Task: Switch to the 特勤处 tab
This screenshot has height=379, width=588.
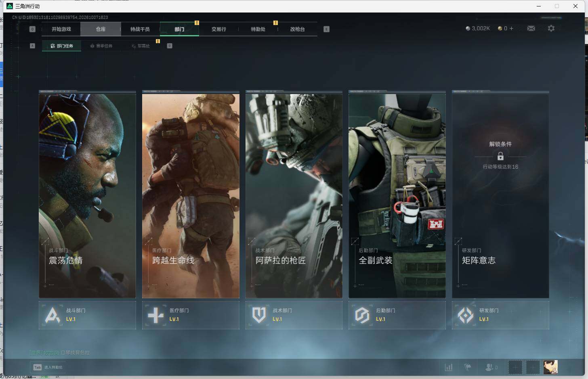Action: pos(258,29)
